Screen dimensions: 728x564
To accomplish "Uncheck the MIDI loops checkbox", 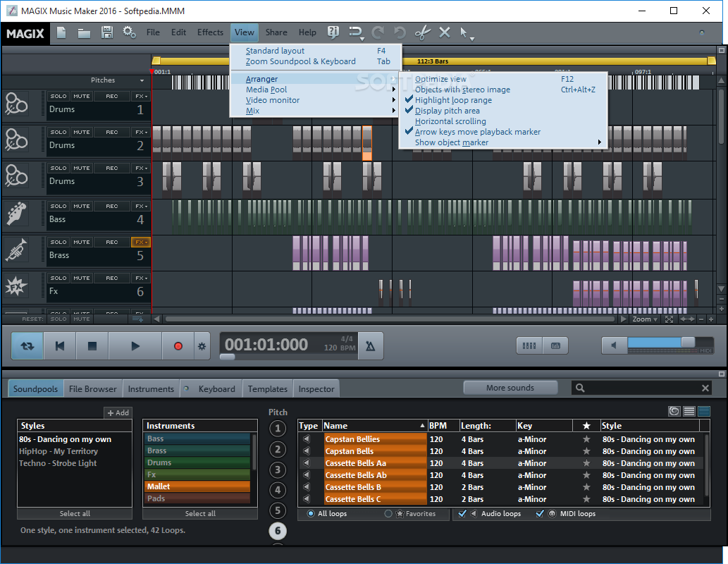I will tap(540, 514).
